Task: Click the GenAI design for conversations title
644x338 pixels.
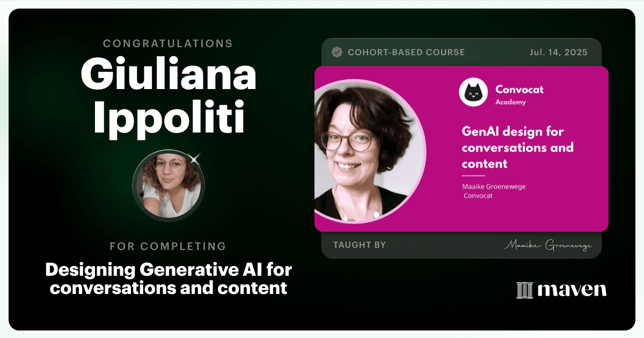Action: click(x=517, y=147)
